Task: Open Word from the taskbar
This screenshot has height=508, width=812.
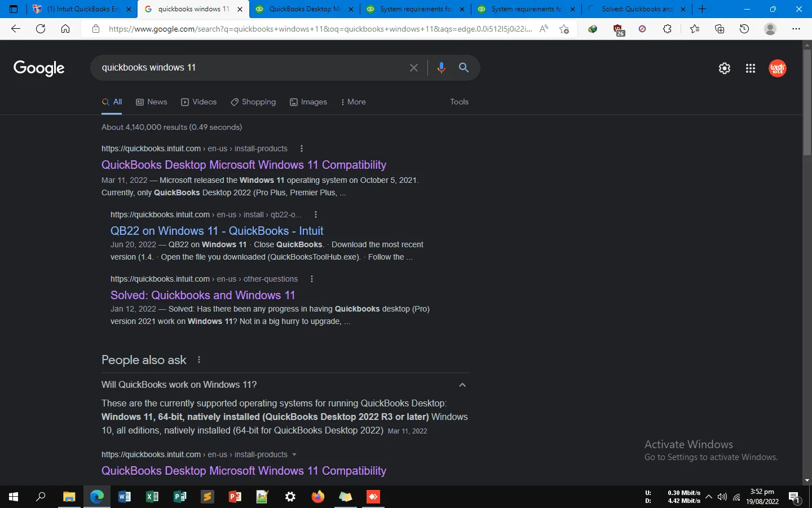Action: [125, 497]
